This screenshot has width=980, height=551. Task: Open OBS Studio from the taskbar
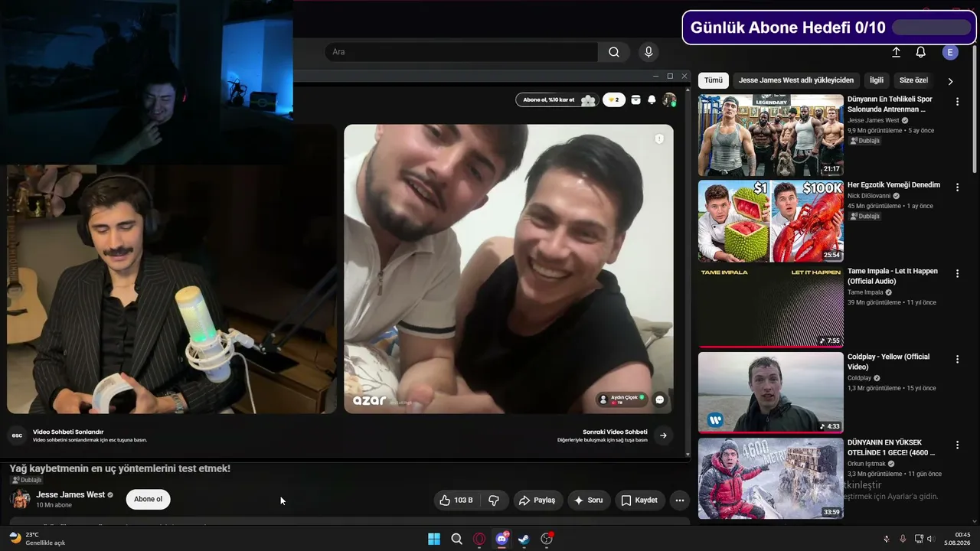pyautogui.click(x=547, y=539)
